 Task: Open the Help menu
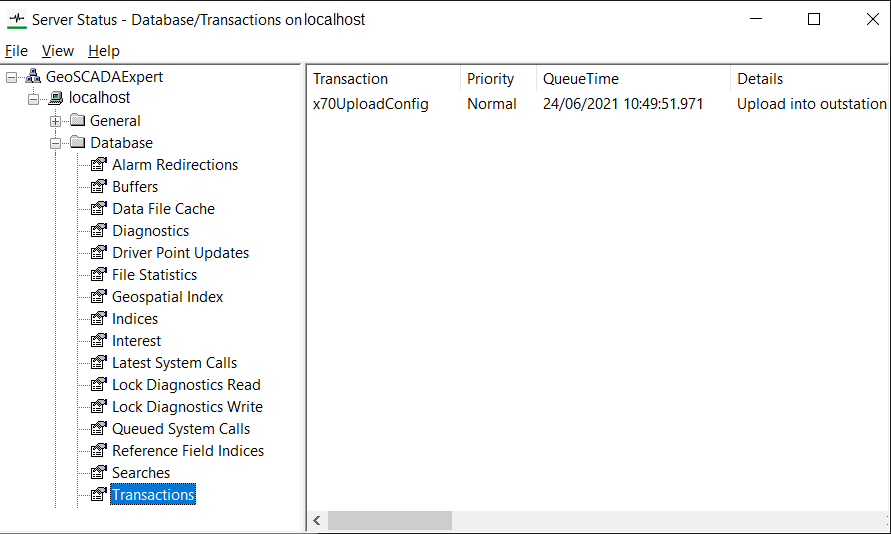[x=103, y=51]
